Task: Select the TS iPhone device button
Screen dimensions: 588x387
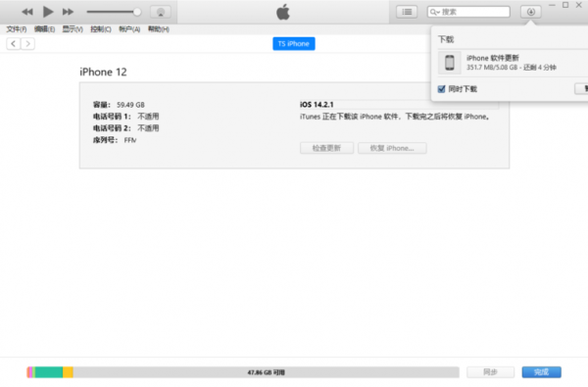Action: [x=294, y=44]
